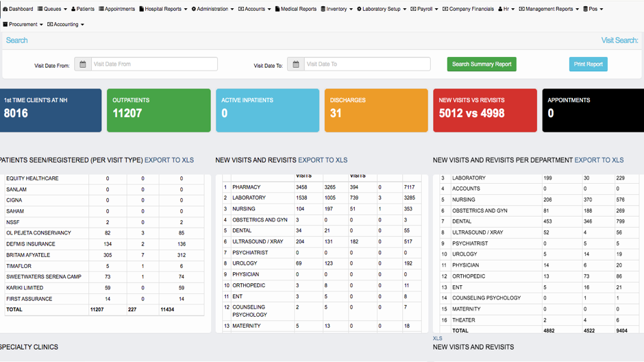Click the Inventory database icon
The width and height of the screenshot is (644, 362).
(x=323, y=9)
